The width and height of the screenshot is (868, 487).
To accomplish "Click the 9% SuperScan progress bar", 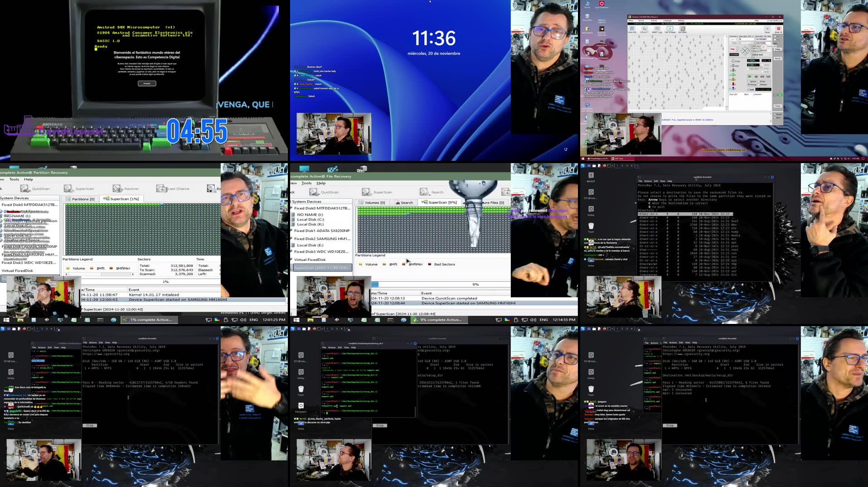I will [441, 284].
